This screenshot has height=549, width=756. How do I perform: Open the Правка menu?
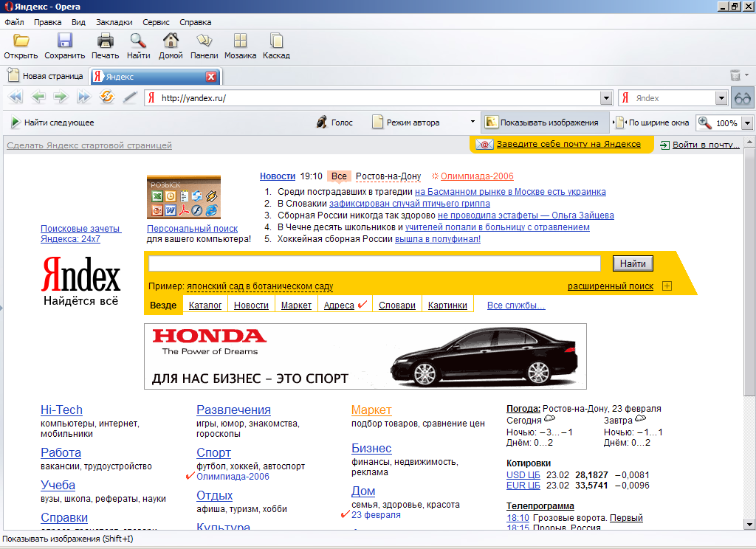click(x=48, y=22)
